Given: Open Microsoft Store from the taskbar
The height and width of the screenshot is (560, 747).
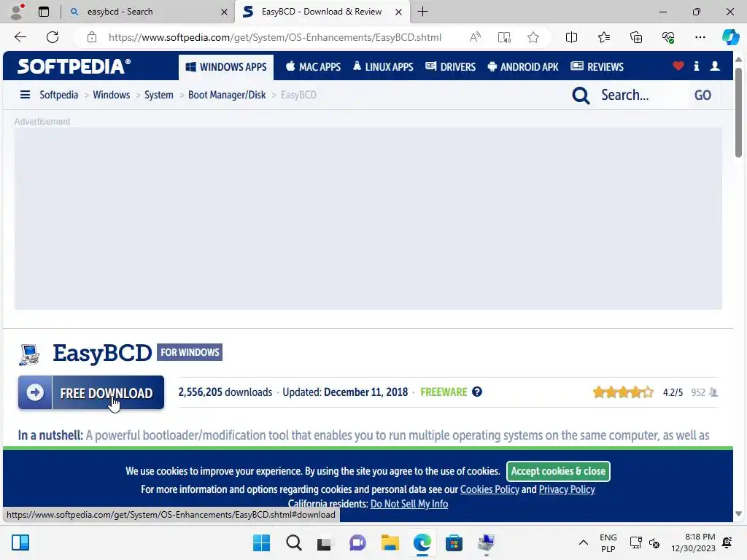Looking at the screenshot, I should click(x=454, y=542).
